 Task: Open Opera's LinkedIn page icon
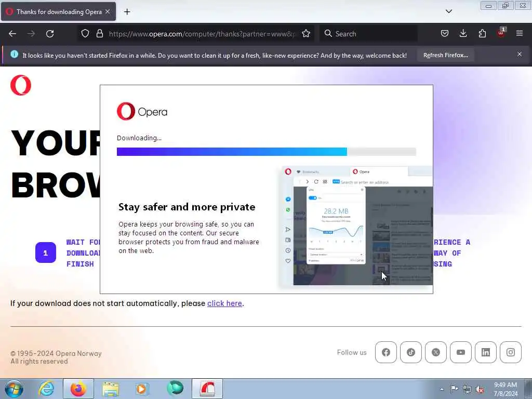pos(486,352)
